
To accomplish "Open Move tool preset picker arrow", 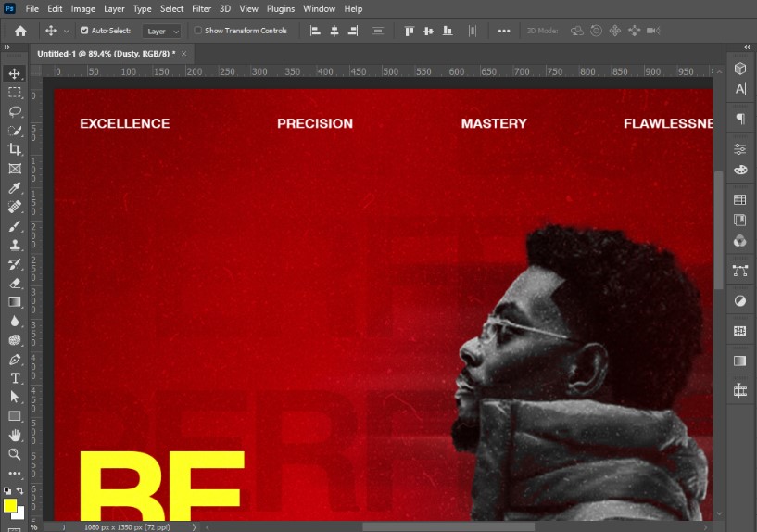I will pyautogui.click(x=66, y=31).
